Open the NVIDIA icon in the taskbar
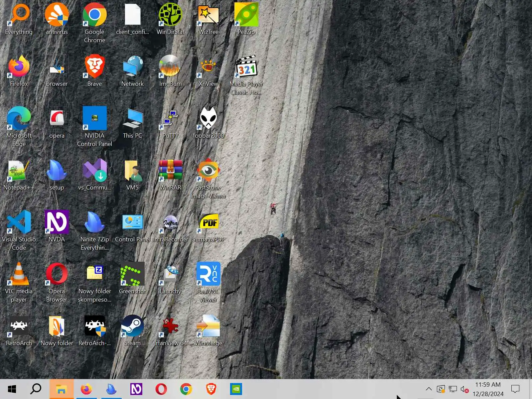 (236, 389)
